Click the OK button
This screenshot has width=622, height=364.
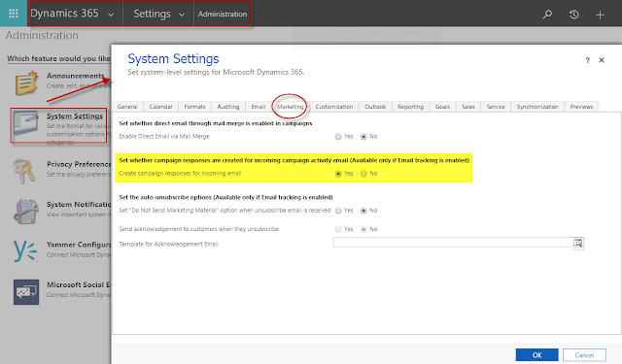pos(537,355)
